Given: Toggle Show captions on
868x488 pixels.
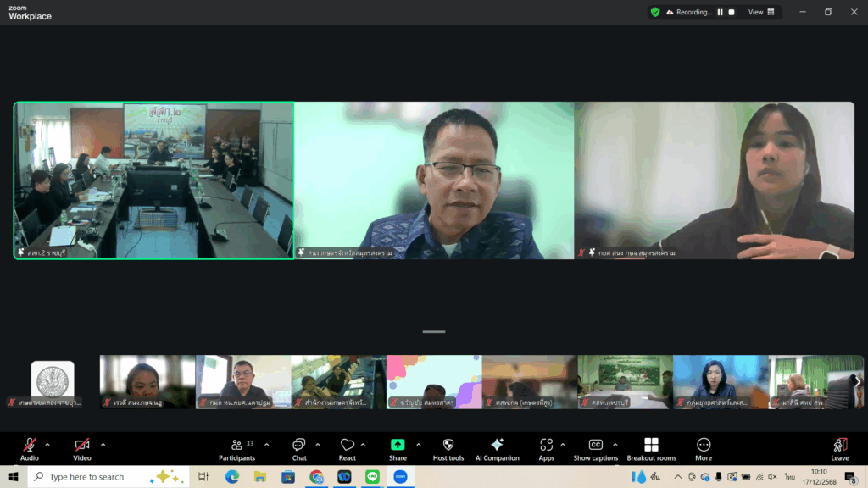Looking at the screenshot, I should click(x=595, y=446).
